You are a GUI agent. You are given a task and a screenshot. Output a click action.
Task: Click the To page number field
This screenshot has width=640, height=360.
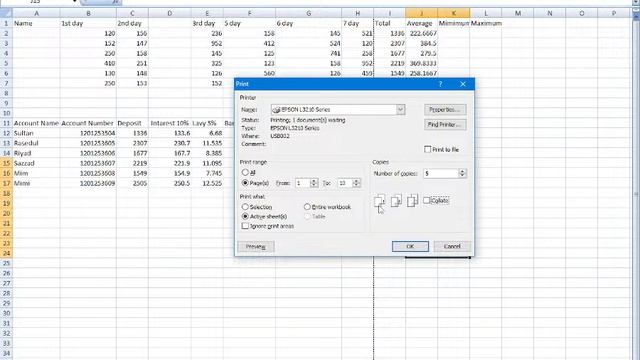(x=345, y=183)
